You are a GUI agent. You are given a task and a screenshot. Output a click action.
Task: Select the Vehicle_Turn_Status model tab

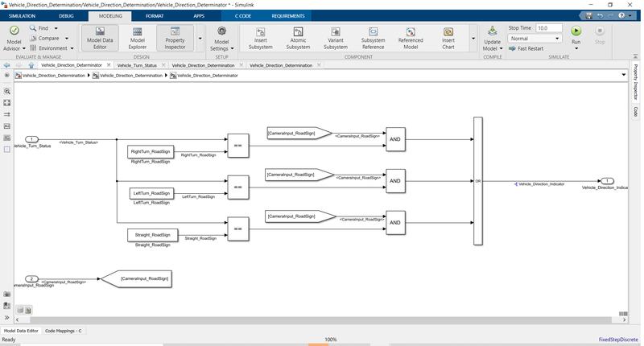(137, 65)
